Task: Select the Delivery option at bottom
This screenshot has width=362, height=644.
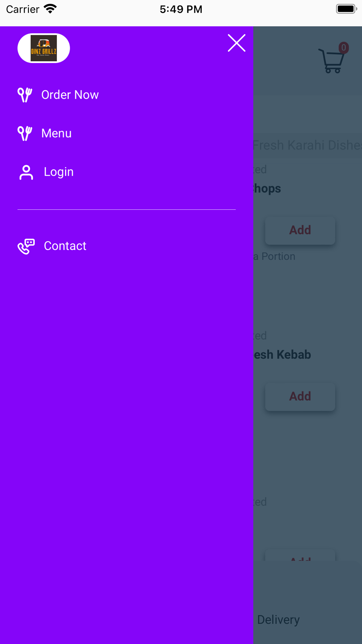Action: pos(278,620)
